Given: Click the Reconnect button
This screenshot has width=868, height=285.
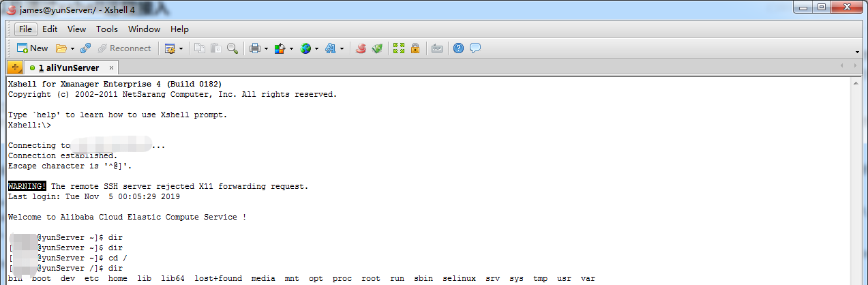Looking at the screenshot, I should [124, 48].
